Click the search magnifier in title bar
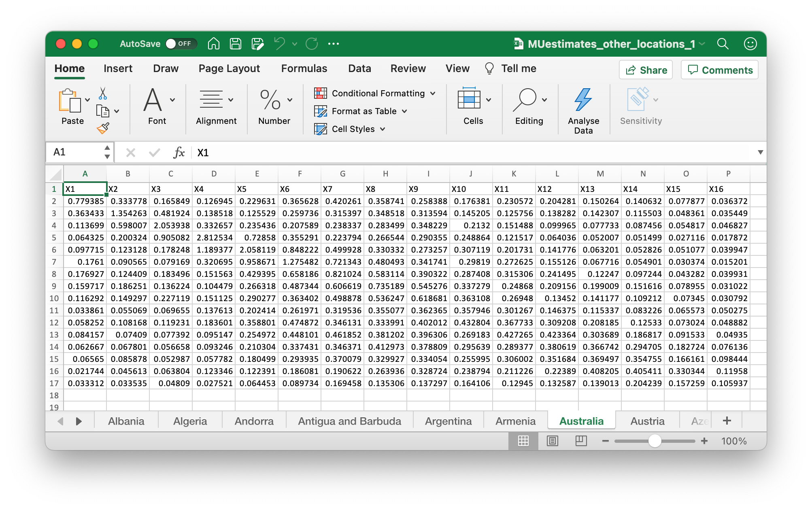This screenshot has width=812, height=510. tap(723, 44)
